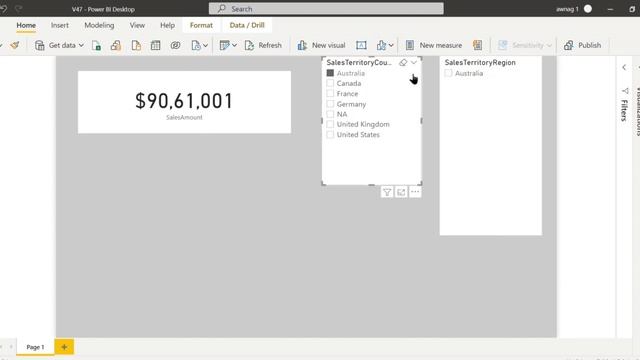Open the Data / Drill ribbon tab
The width and height of the screenshot is (640, 360).
coord(247,25)
